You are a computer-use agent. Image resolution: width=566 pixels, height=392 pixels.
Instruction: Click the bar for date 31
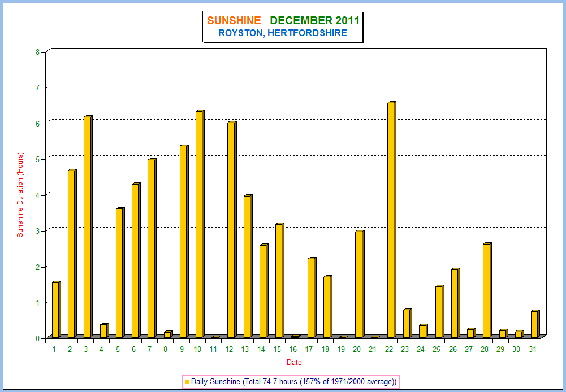535,324
